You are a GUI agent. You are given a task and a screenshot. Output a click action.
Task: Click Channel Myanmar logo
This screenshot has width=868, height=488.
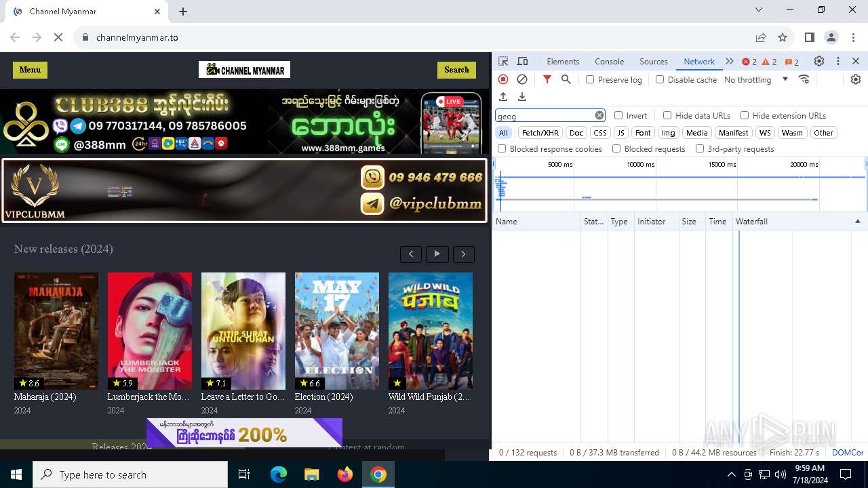click(244, 70)
